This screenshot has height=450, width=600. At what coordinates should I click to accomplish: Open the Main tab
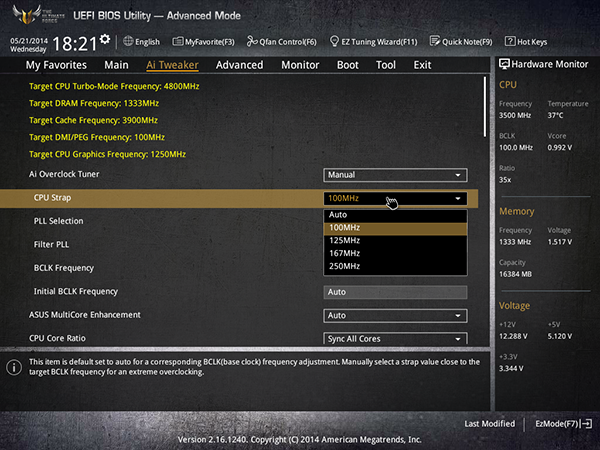click(x=116, y=65)
